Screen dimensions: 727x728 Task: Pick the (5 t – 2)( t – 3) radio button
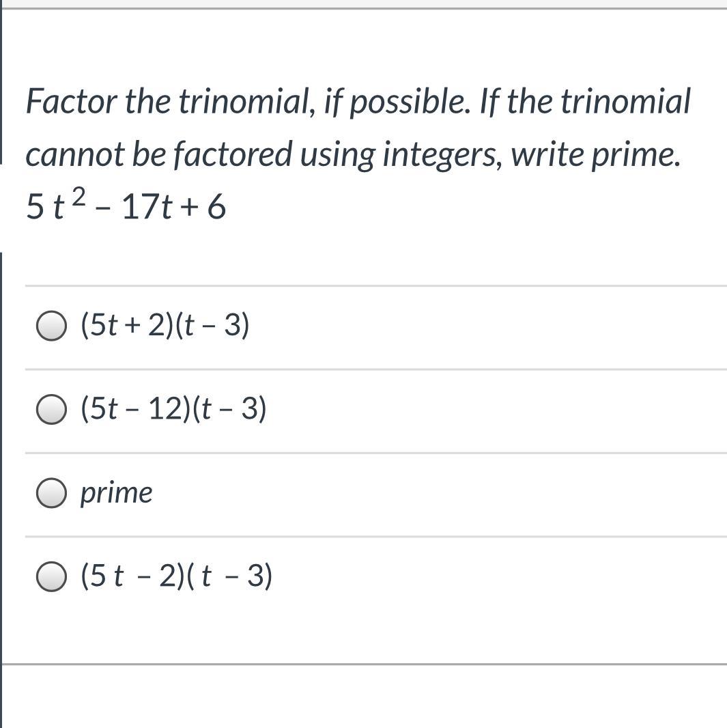[x=51, y=576]
